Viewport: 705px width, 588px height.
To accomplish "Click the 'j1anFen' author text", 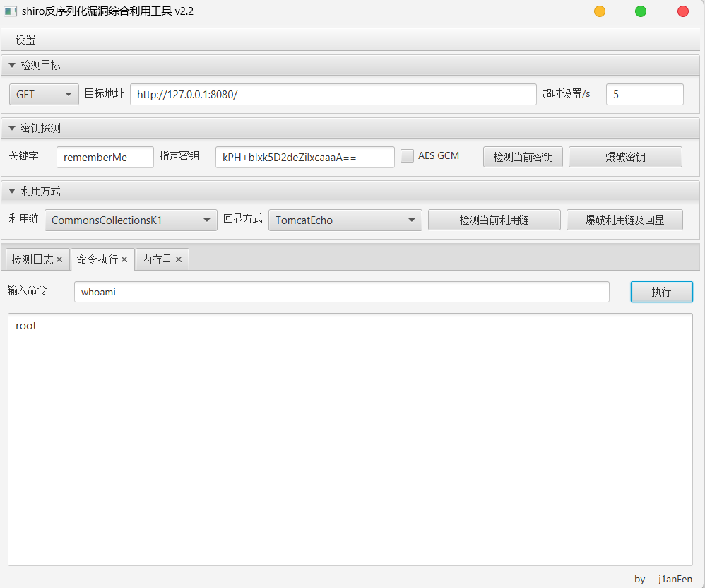I will coord(675,579).
